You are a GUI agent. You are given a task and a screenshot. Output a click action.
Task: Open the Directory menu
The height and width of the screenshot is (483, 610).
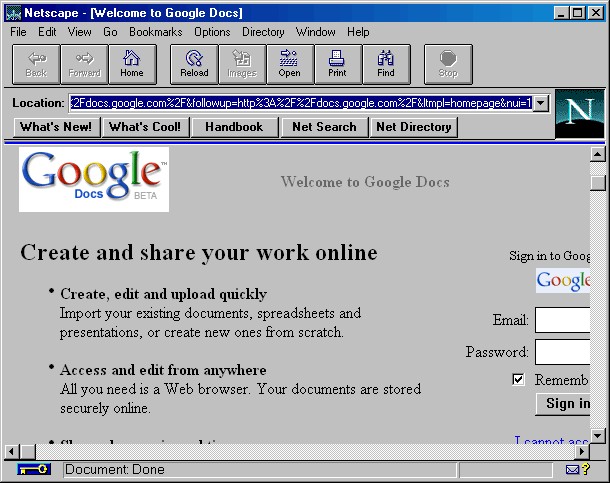(263, 32)
